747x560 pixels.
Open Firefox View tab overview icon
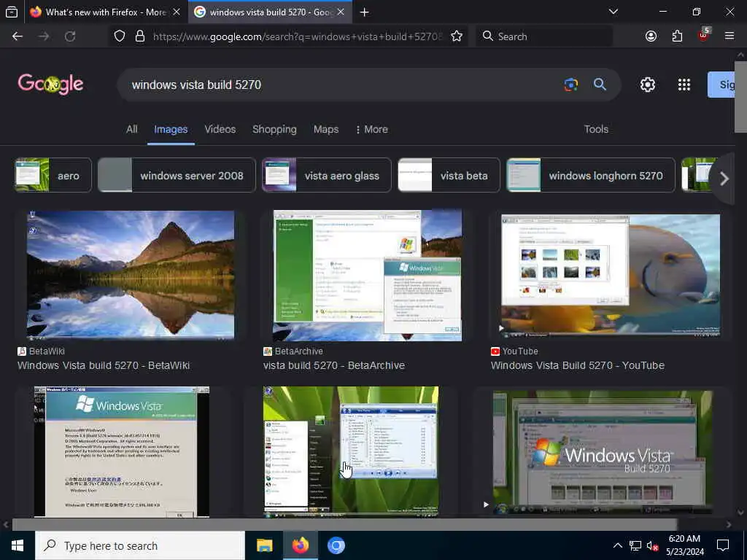(12, 12)
